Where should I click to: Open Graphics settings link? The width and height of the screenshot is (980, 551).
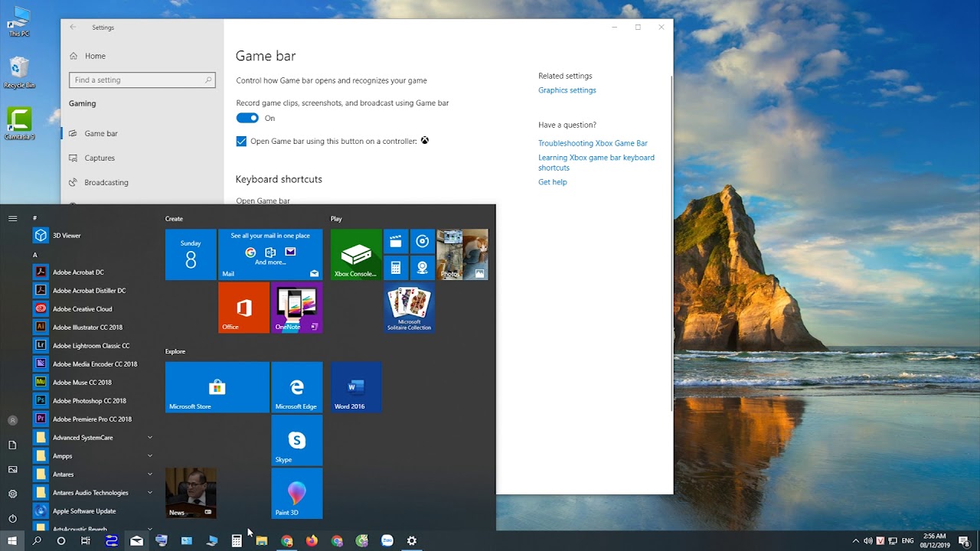tap(567, 90)
